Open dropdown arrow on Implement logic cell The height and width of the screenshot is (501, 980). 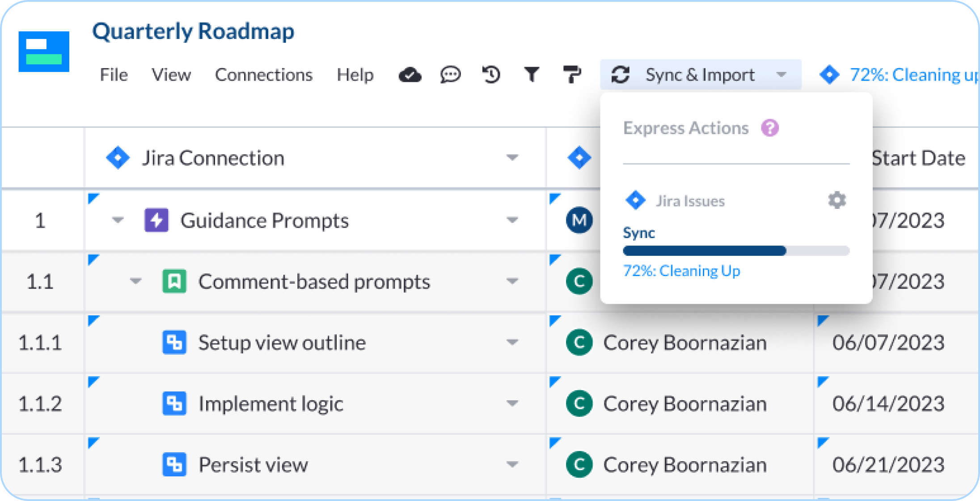512,403
